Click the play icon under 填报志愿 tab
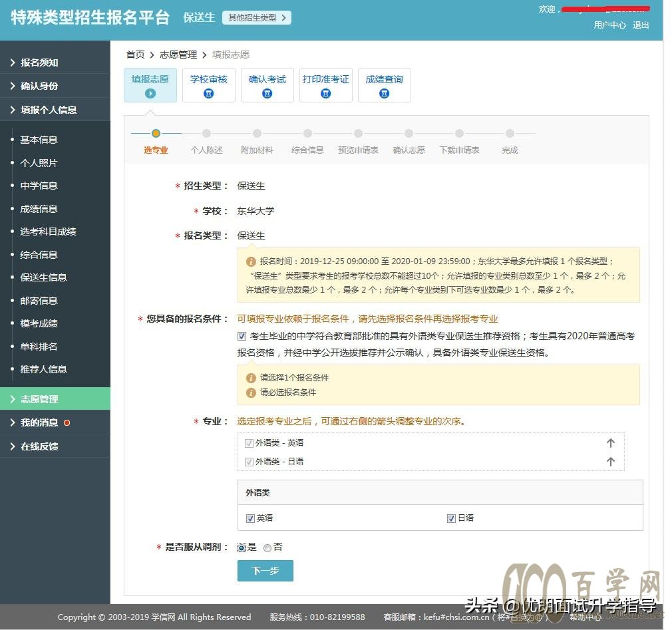672x630 pixels. pyautogui.click(x=150, y=93)
